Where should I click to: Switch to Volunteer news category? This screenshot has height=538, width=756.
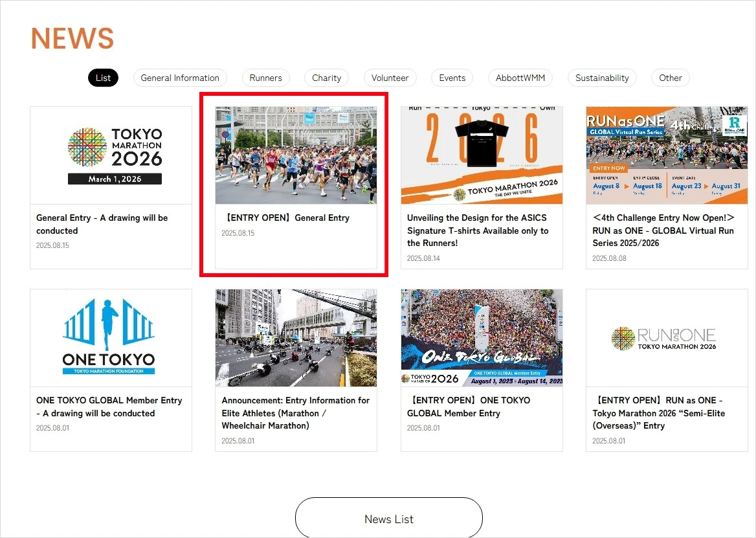(390, 78)
